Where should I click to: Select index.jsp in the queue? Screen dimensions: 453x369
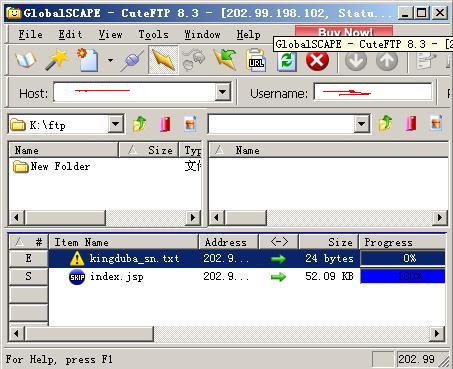[x=117, y=277]
